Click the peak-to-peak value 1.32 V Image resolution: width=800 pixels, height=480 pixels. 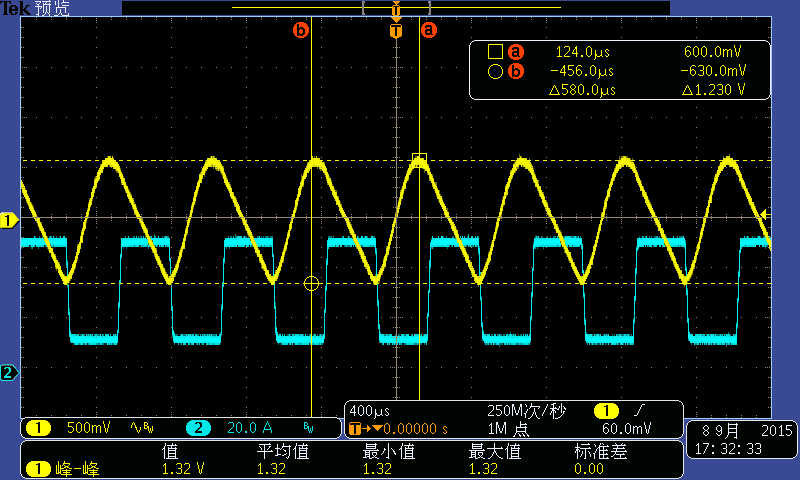click(183, 469)
